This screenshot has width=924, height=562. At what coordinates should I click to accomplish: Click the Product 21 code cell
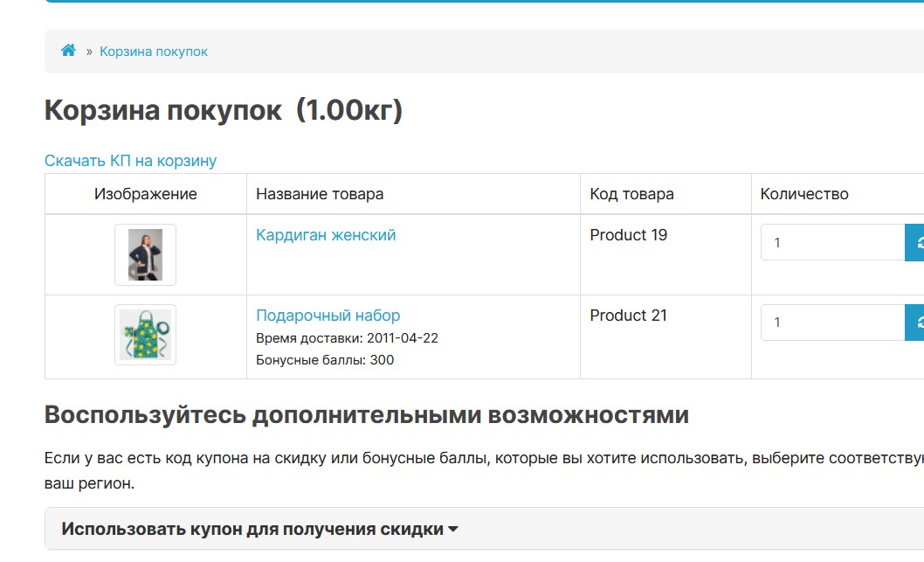[628, 316]
